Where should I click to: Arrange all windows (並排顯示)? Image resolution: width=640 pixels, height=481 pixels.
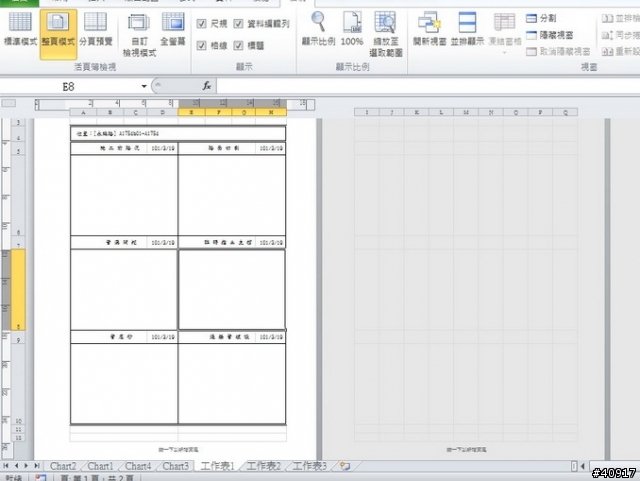pyautogui.click(x=467, y=30)
